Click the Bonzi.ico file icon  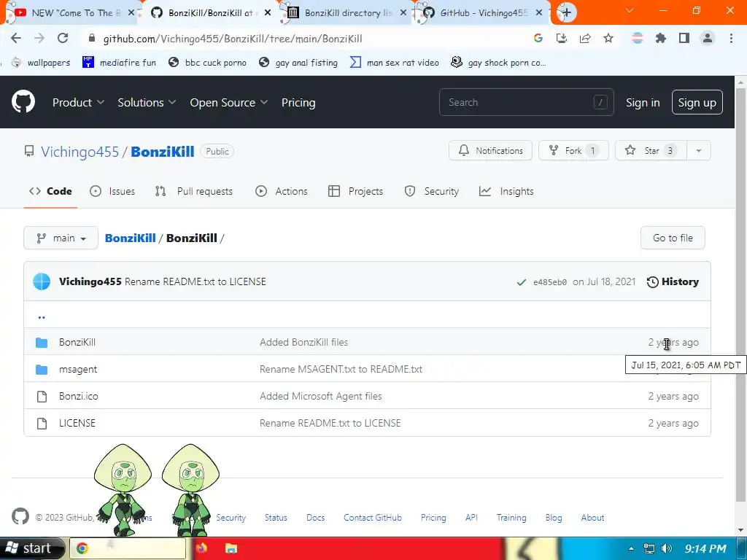[42, 396]
